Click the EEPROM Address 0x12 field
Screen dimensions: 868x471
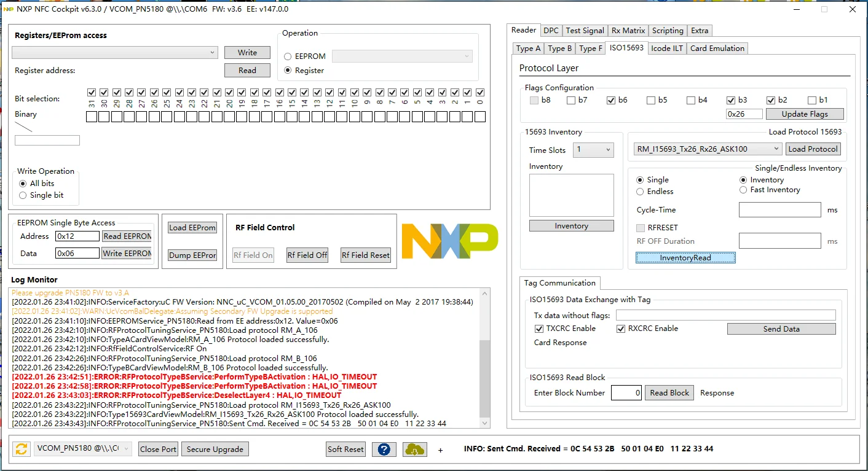pos(77,236)
